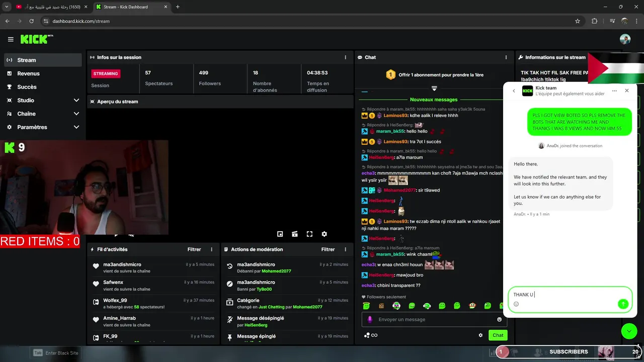The image size is (644, 362).
Task: Click the Offrir 1 abonnement banner
Action: point(435,75)
